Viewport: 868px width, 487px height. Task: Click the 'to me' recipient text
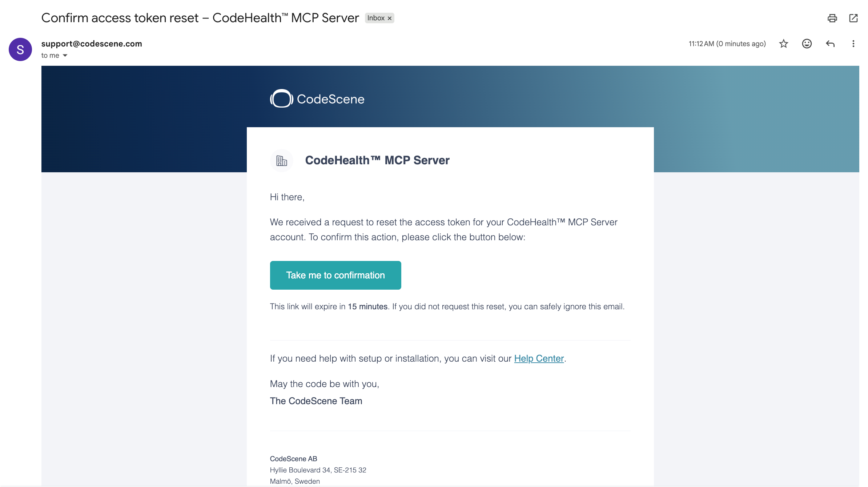(x=50, y=56)
